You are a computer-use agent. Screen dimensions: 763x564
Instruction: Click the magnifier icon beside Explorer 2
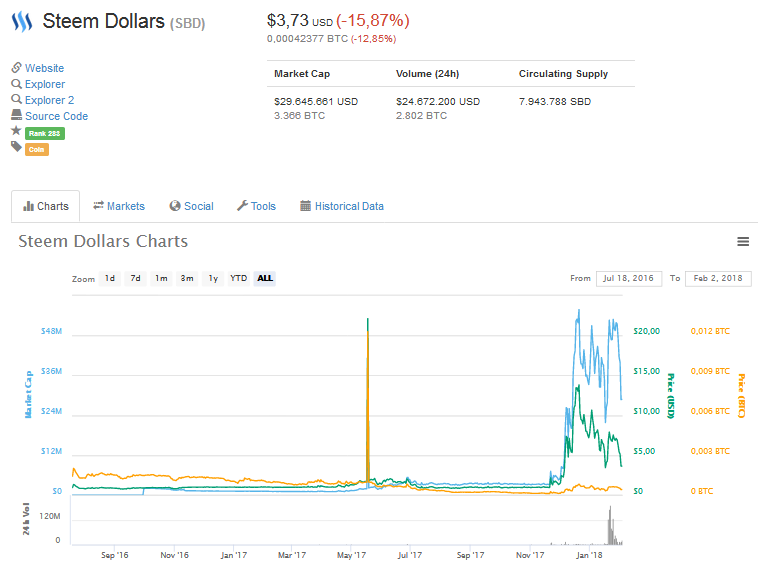tap(17, 99)
